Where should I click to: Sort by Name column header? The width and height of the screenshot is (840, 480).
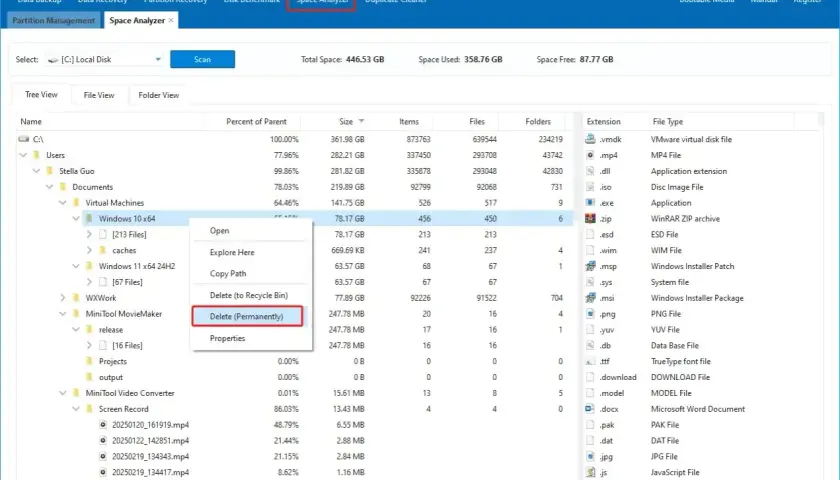(31, 122)
